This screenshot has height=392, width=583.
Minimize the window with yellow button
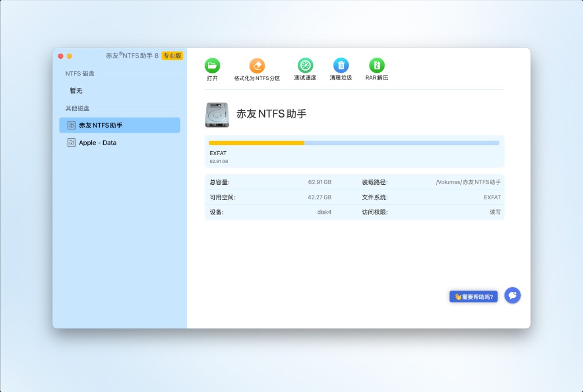point(69,56)
